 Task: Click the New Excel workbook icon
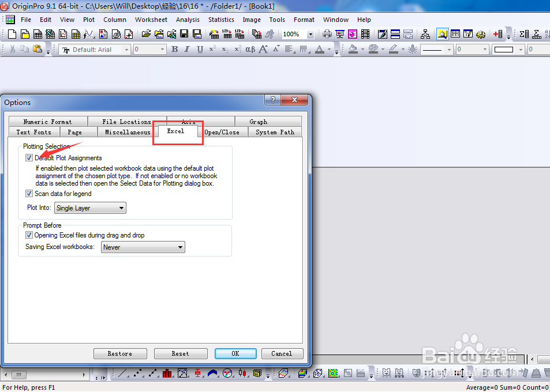[50, 34]
